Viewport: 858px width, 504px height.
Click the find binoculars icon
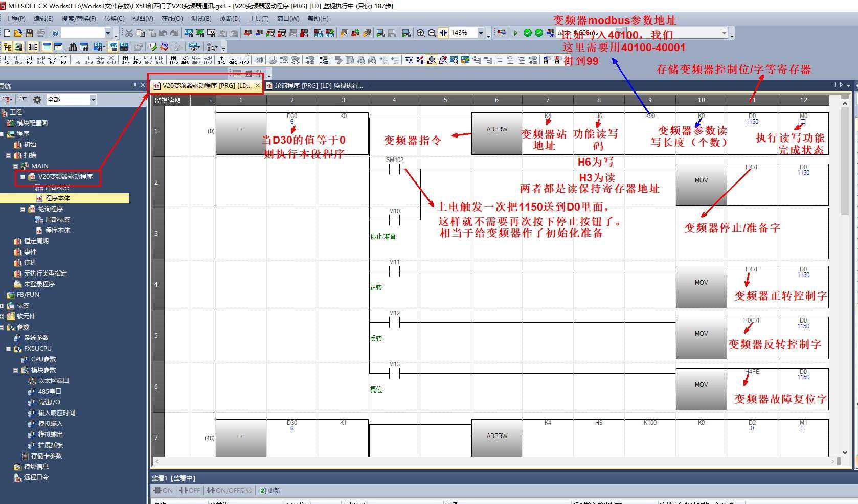(73, 47)
